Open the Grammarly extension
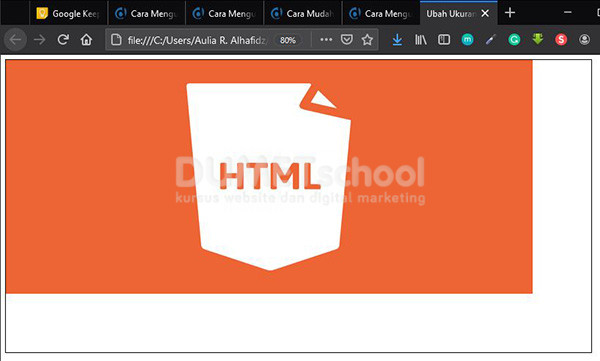Viewport: 600px width, 361px height. (514, 39)
